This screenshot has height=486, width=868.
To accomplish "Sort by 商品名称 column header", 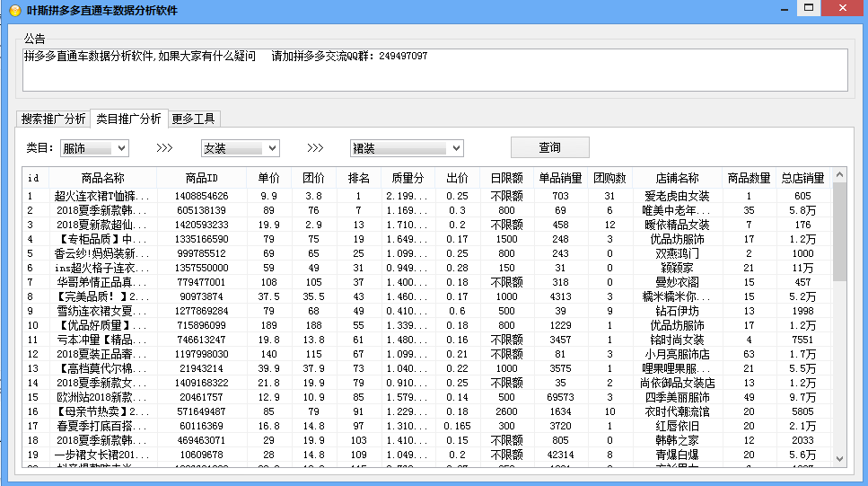I will point(103,178).
